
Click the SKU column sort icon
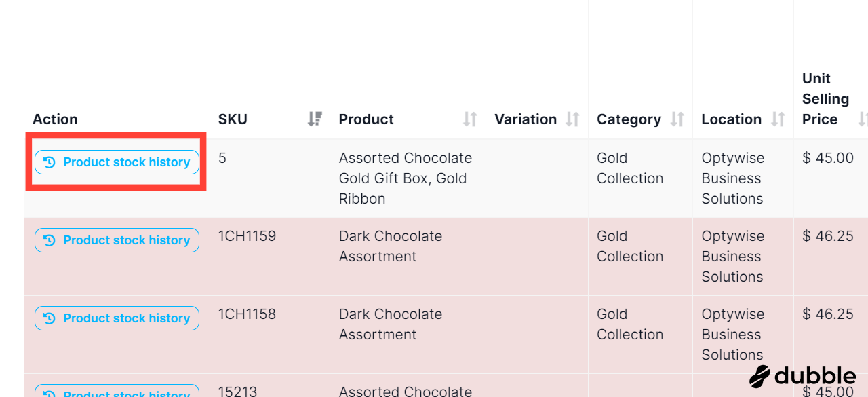tap(315, 119)
